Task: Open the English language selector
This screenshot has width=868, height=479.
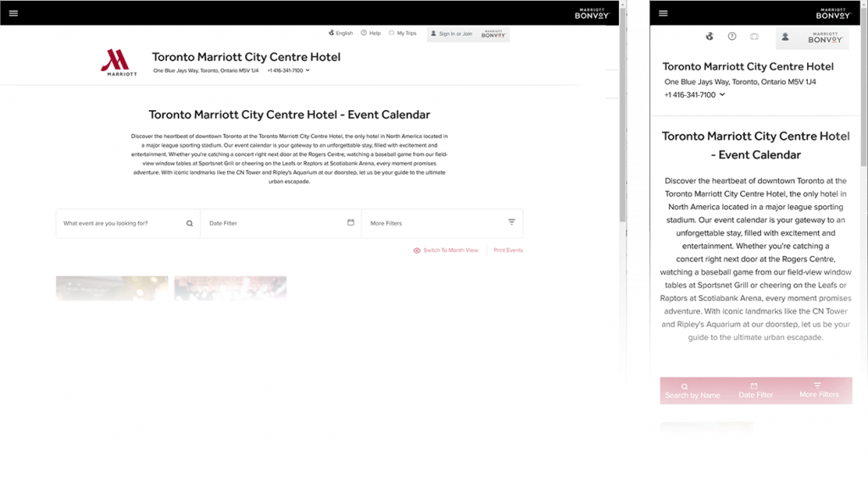Action: click(x=341, y=33)
